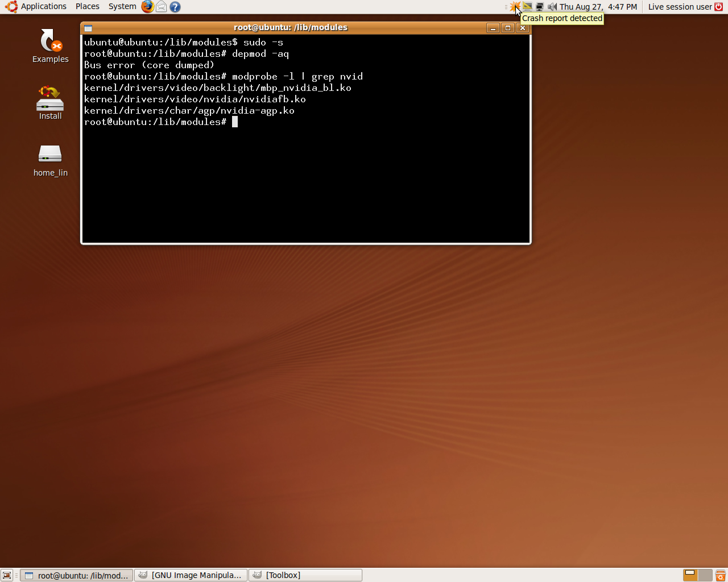Switch to the second workspace

(x=705, y=575)
